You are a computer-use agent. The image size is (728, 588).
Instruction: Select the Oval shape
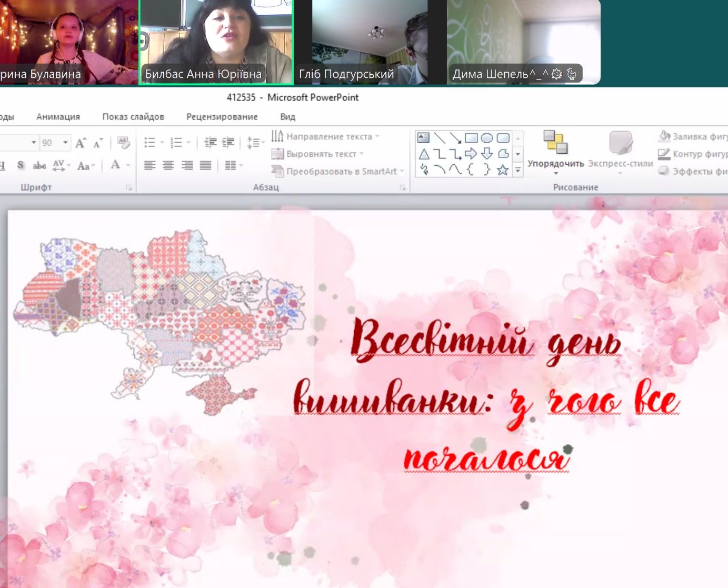tap(487, 138)
